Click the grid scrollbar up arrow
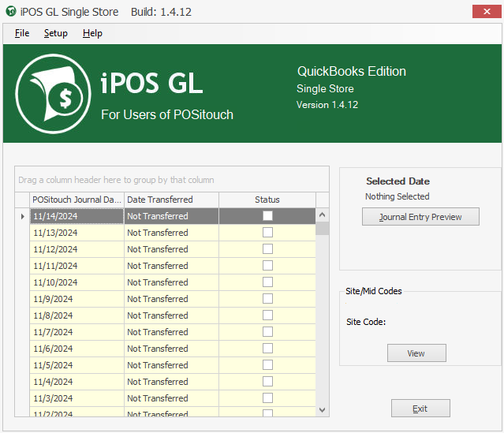Screen dimensions: 504x433 pos(323,215)
